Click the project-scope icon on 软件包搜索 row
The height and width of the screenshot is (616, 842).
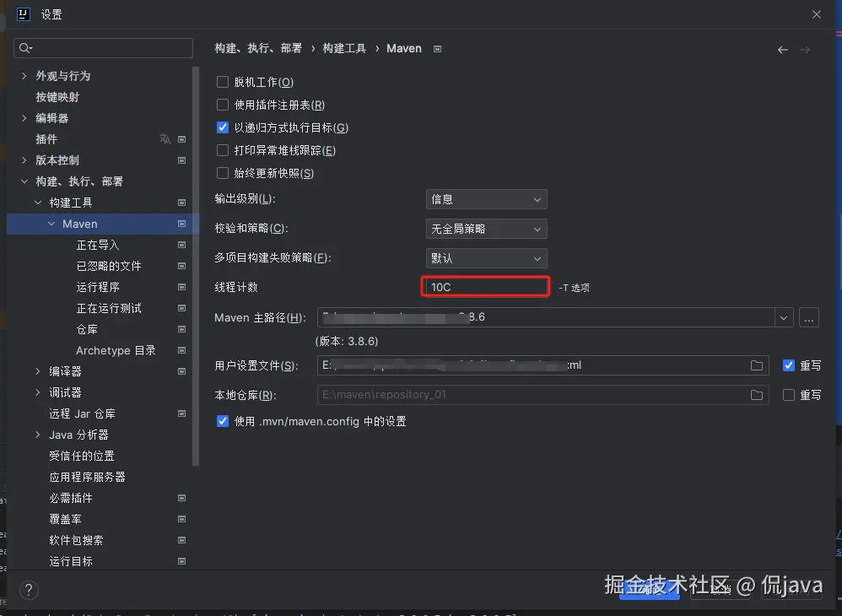coord(181,540)
